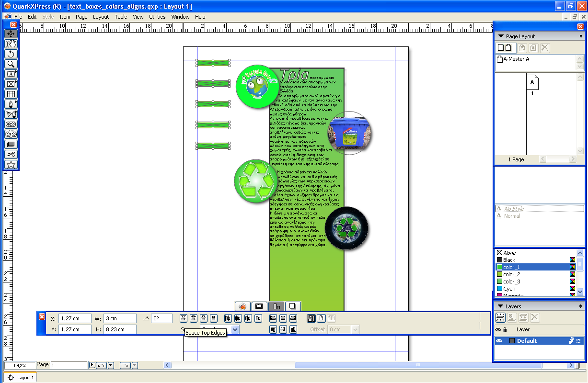Select the Linking tool
588x383 pixels.
click(x=11, y=124)
